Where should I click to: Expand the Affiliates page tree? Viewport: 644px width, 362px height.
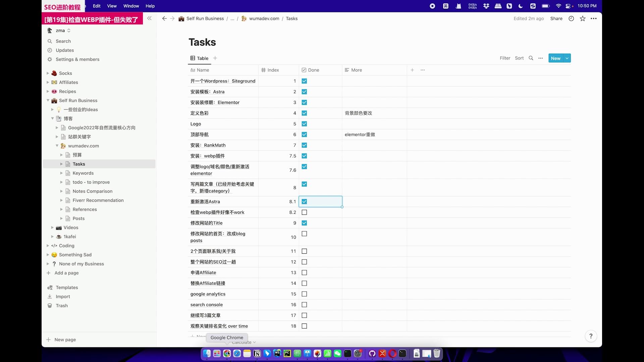point(48,82)
